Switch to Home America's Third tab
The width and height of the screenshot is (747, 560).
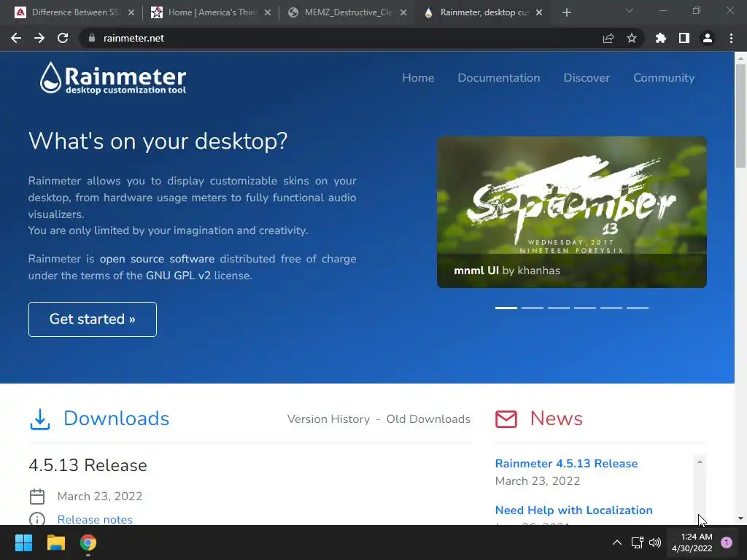209,12
